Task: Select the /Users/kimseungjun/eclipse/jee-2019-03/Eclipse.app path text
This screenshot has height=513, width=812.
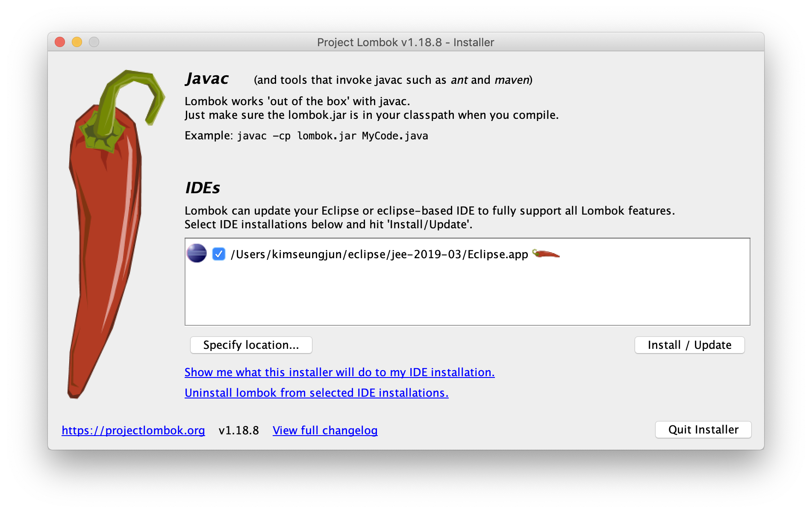Action: point(380,254)
